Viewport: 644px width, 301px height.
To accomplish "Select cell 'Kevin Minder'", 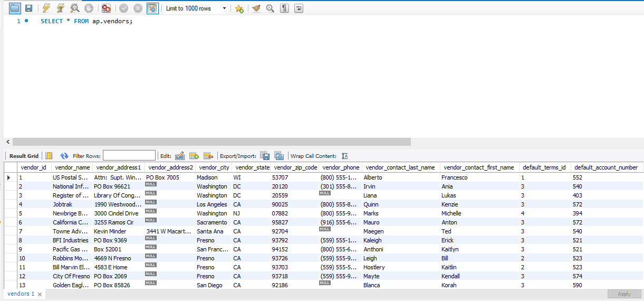I will pyautogui.click(x=118, y=231).
